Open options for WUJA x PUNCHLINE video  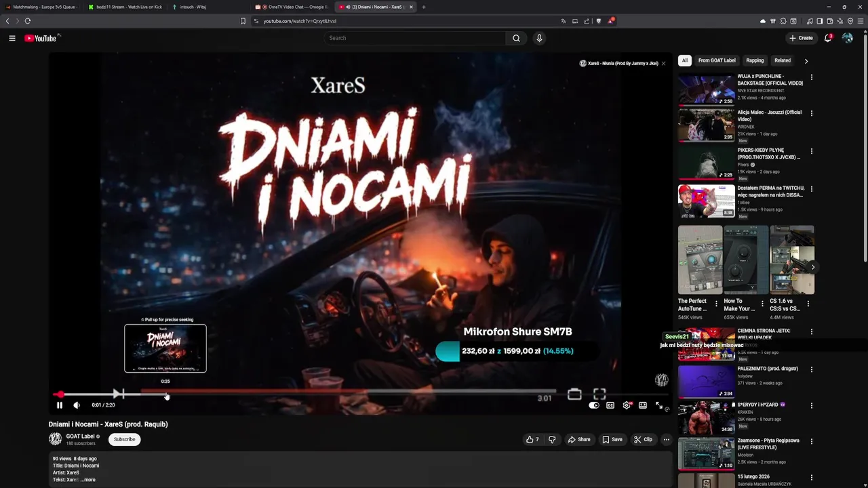click(811, 77)
